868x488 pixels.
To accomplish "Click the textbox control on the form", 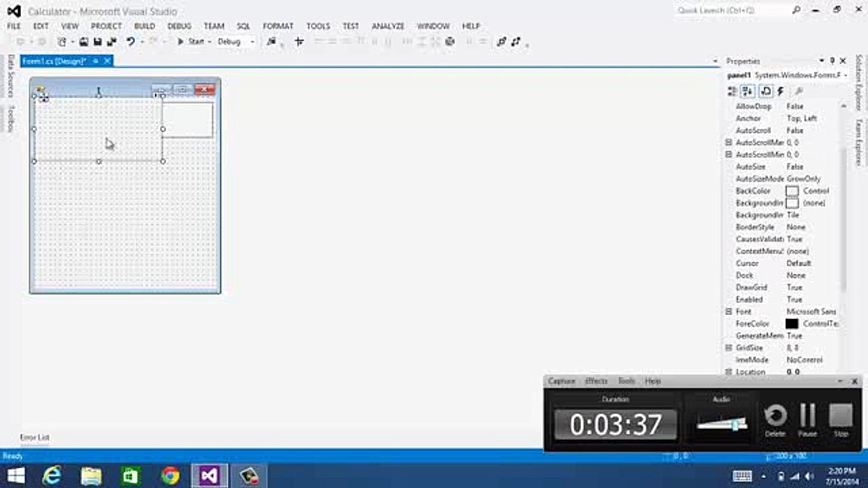I will pos(188,120).
